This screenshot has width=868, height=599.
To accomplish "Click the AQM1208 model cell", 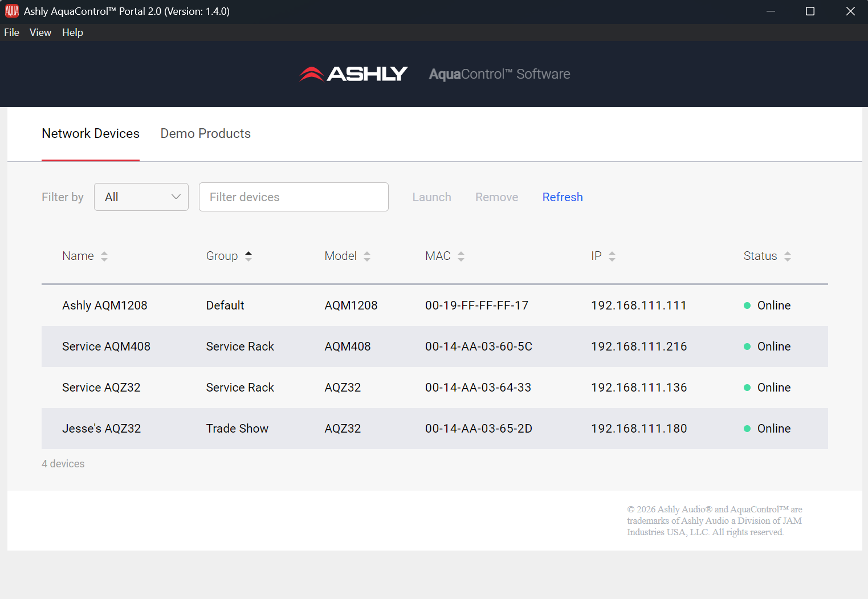I will coord(351,305).
